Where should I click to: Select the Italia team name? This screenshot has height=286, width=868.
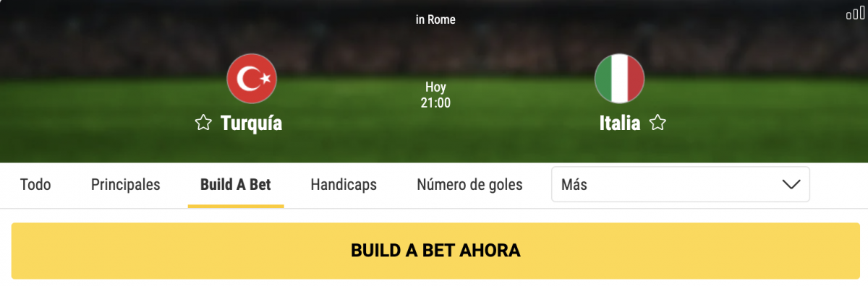pos(620,123)
